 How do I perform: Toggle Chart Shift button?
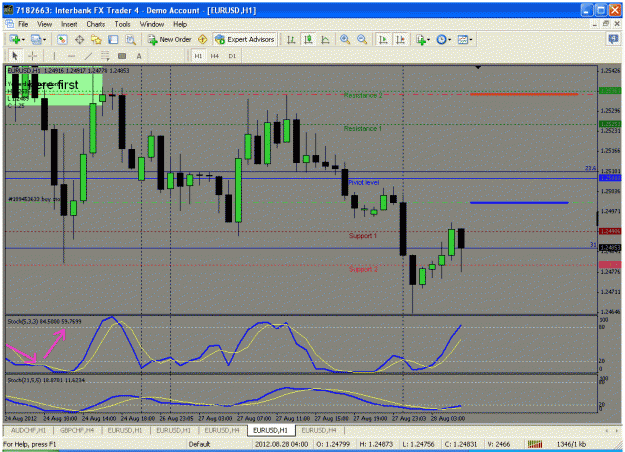coord(400,39)
